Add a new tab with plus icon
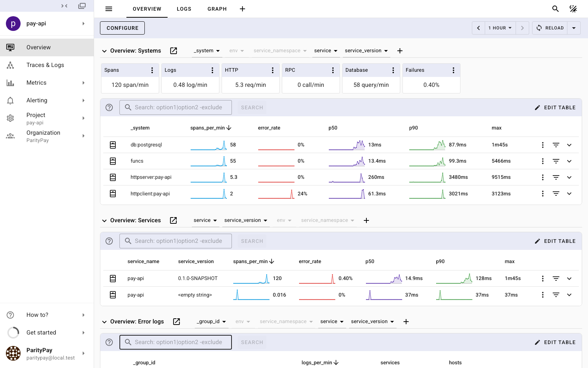The image size is (588, 368). (243, 9)
